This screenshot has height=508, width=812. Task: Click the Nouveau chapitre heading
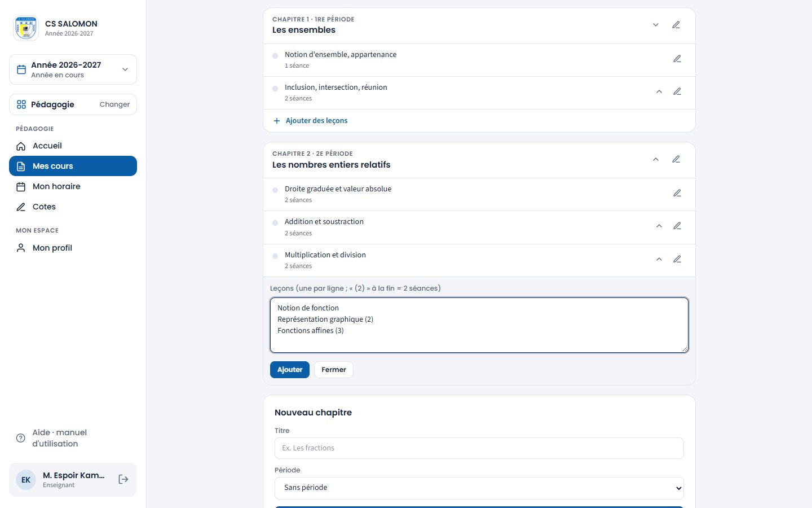313,413
